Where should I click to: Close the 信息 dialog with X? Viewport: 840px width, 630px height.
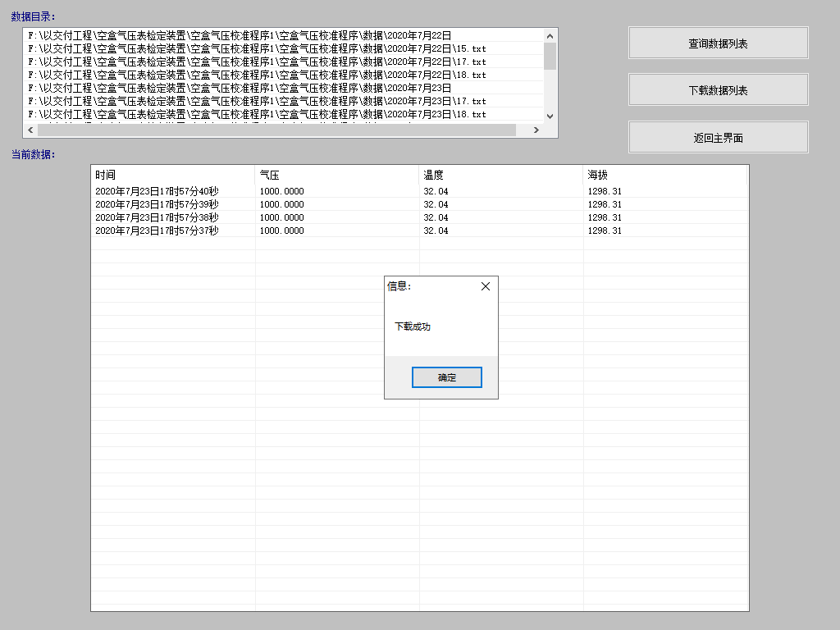(x=485, y=286)
